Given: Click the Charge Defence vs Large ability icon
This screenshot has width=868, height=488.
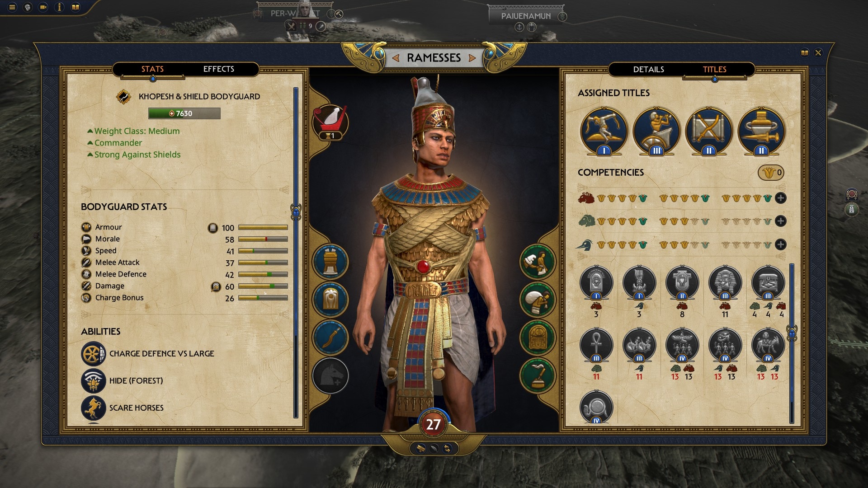Looking at the screenshot, I should coord(94,353).
